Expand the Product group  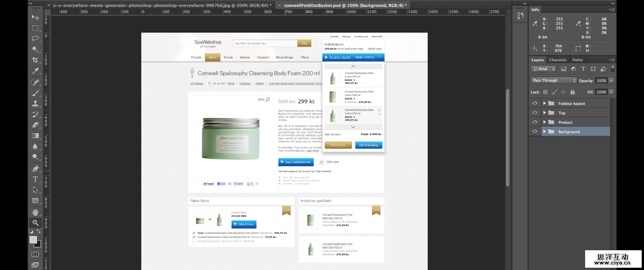pyautogui.click(x=545, y=122)
